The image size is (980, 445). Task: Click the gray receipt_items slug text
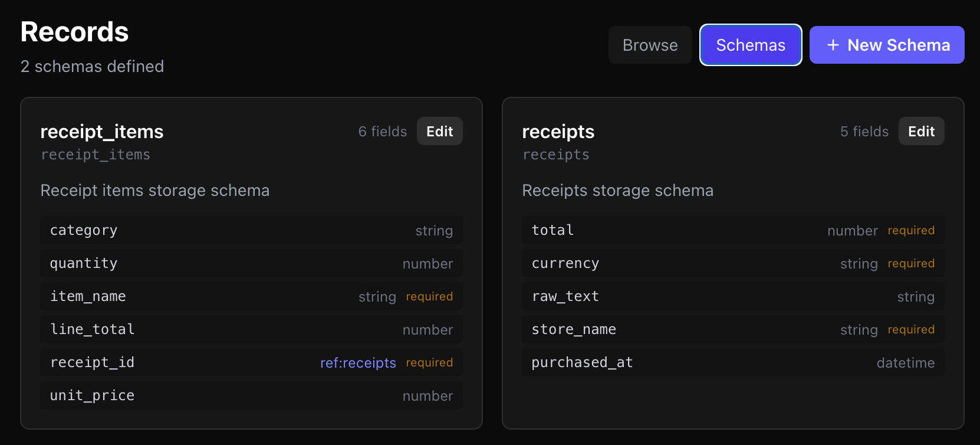96,155
